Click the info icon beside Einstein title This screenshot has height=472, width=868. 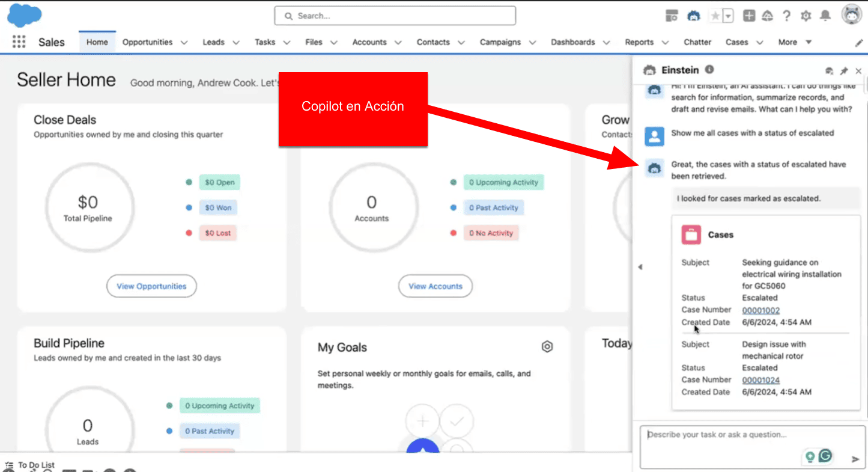[709, 70]
